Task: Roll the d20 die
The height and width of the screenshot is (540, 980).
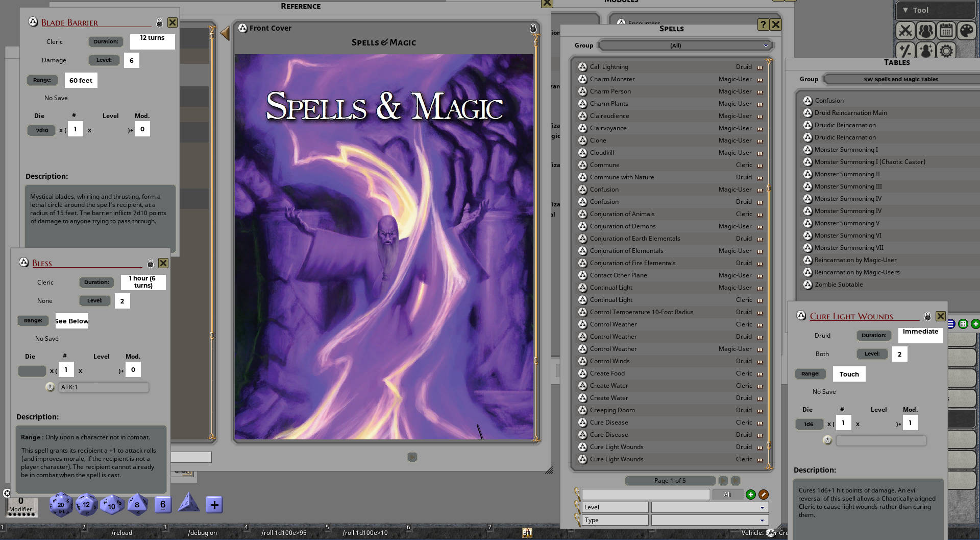Action: (61, 505)
